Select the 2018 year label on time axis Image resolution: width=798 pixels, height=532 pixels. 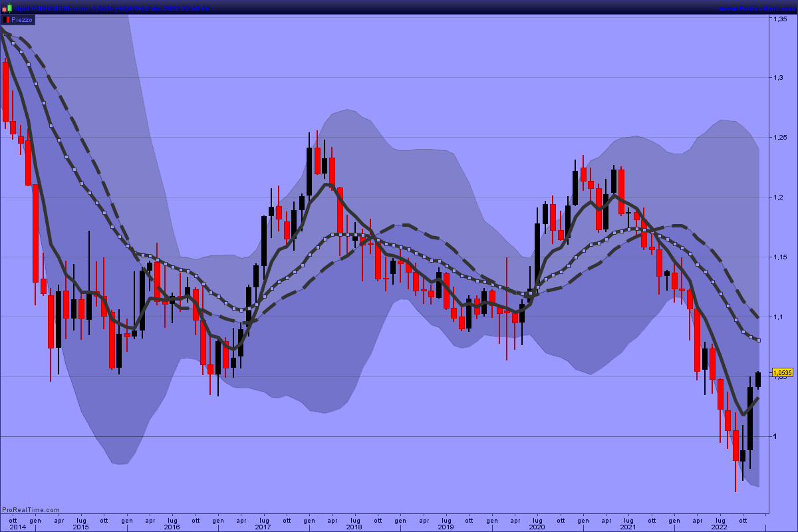(x=354, y=527)
